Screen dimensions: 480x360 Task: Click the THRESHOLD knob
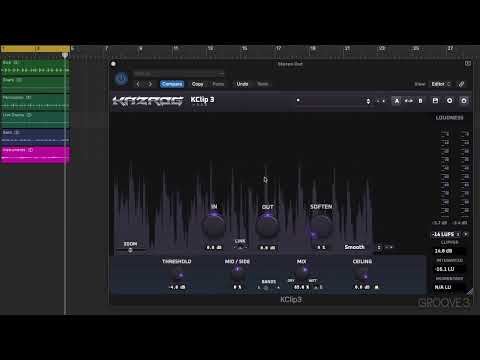click(x=177, y=274)
